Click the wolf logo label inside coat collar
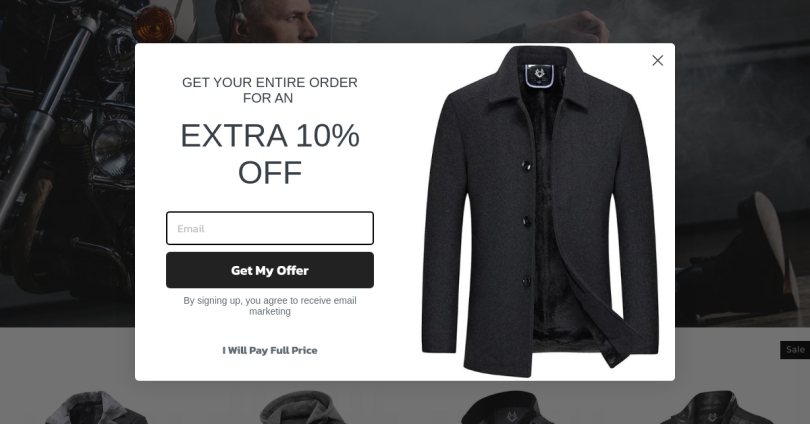 point(540,75)
